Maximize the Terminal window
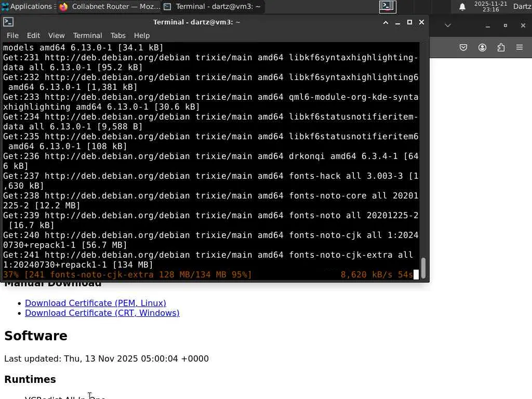 tap(409, 22)
